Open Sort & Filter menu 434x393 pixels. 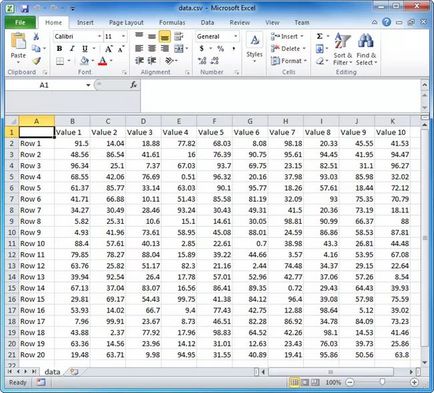[343, 49]
